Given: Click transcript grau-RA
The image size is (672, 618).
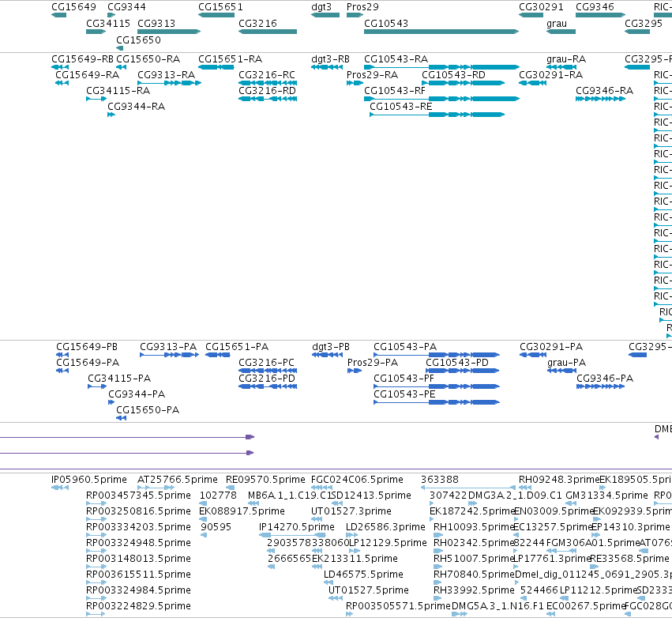Looking at the screenshot, I should pos(561,67).
